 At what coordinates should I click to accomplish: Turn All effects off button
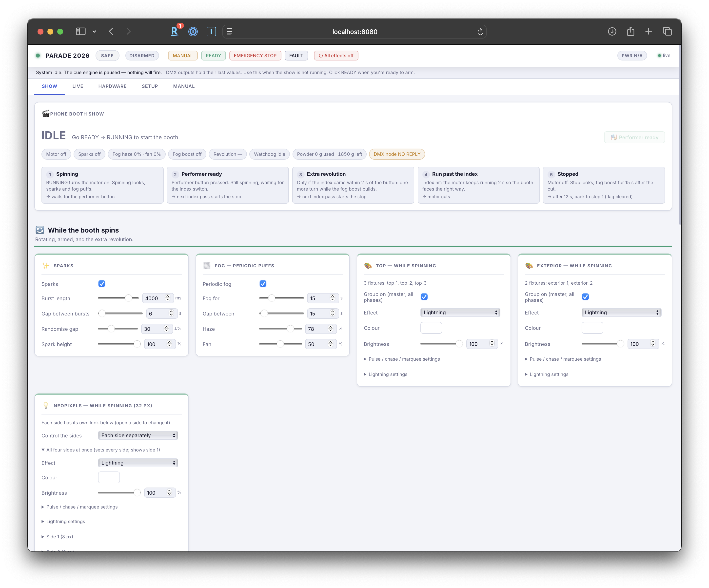336,56
